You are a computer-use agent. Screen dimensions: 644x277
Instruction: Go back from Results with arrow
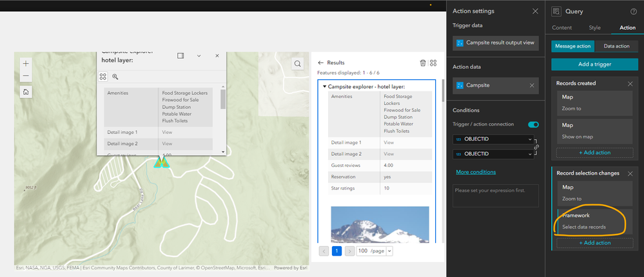(x=321, y=62)
